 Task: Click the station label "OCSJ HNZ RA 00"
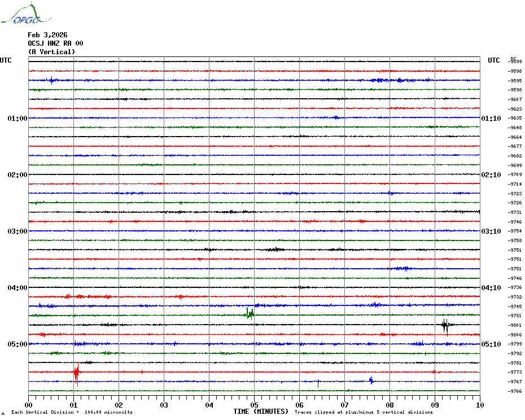click(55, 43)
